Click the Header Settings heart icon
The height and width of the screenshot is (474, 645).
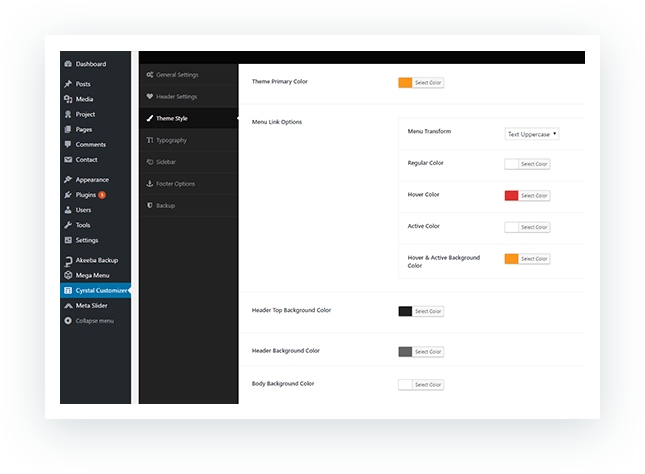click(x=150, y=96)
